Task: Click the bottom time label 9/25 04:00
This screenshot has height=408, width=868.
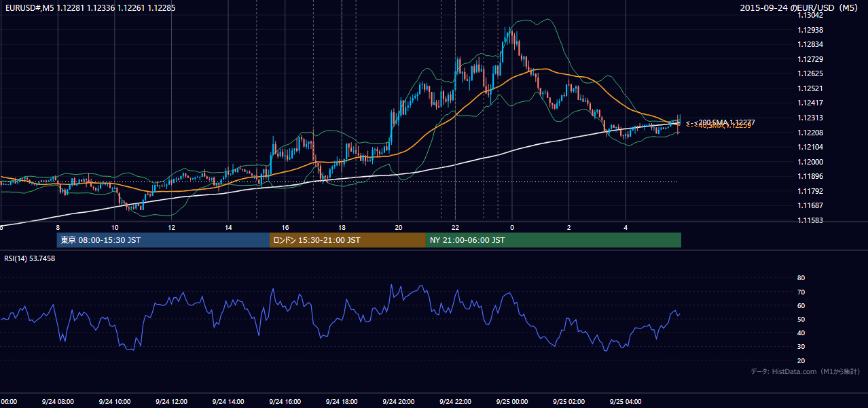Action: point(626,401)
